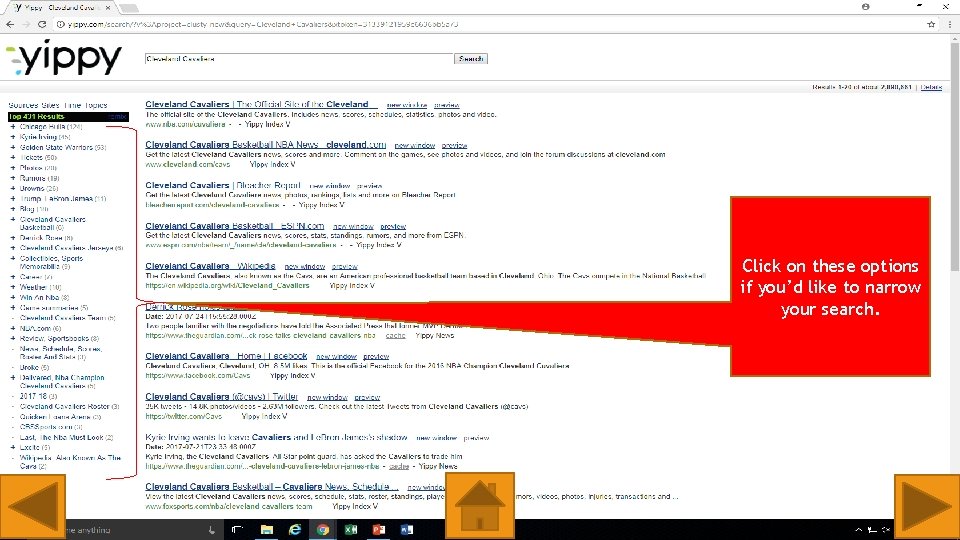The image size is (960, 540).
Task: Open Internet Explorer from the taskbar
Action: pos(294,530)
